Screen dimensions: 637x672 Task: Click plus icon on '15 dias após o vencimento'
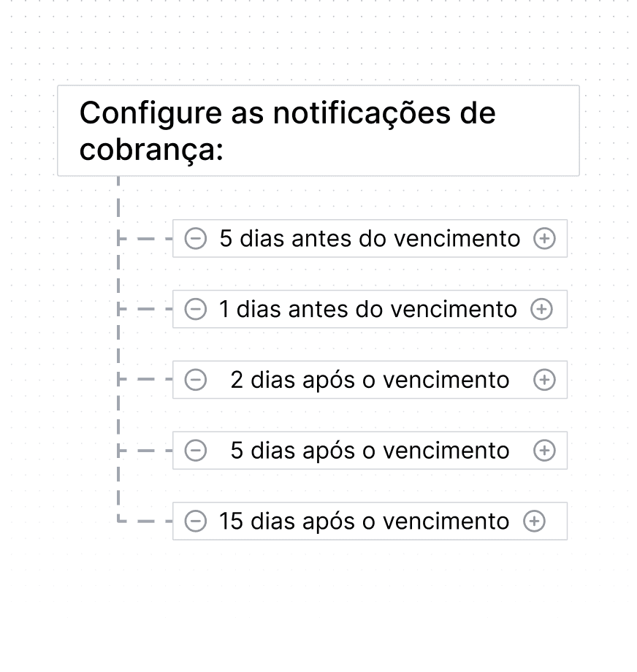(534, 521)
